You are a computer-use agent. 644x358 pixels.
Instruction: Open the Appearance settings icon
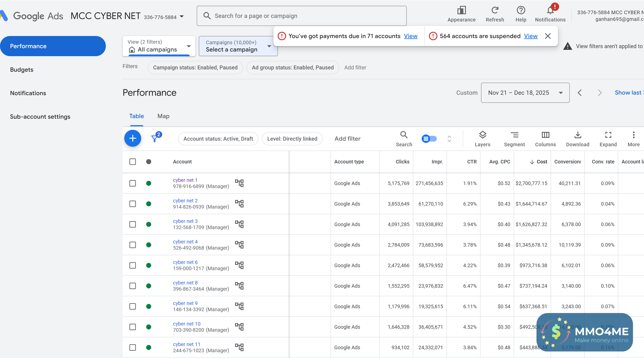pyautogui.click(x=461, y=10)
